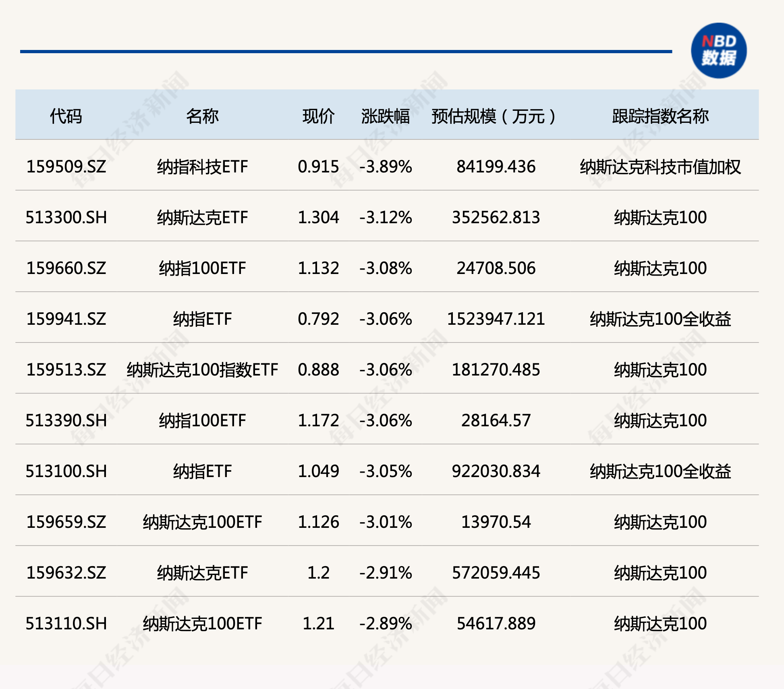The height and width of the screenshot is (689, 784).
Task: Click the 现价 column header
Action: click(x=318, y=116)
